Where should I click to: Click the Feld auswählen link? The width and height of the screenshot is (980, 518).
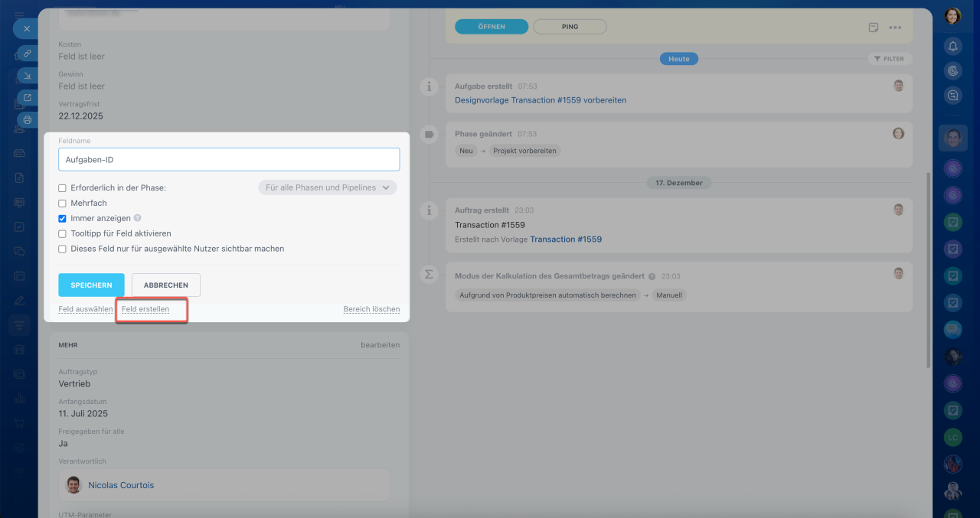86,309
